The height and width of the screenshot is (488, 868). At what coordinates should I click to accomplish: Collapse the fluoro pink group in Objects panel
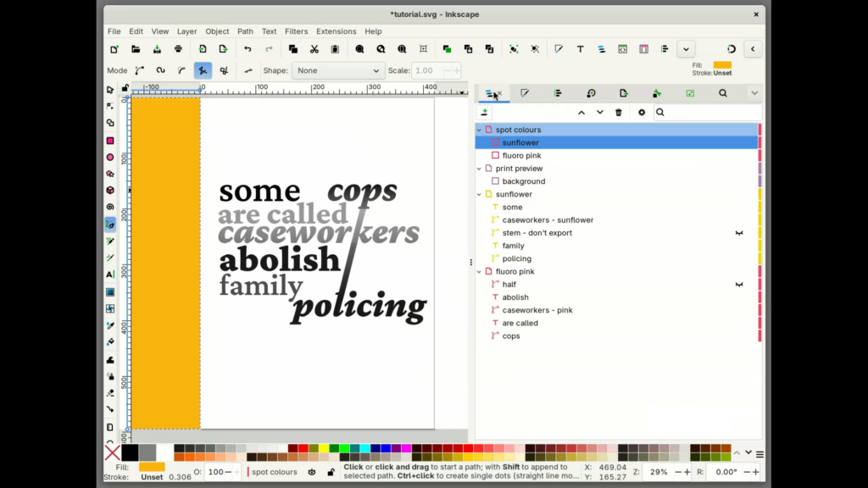(479, 271)
